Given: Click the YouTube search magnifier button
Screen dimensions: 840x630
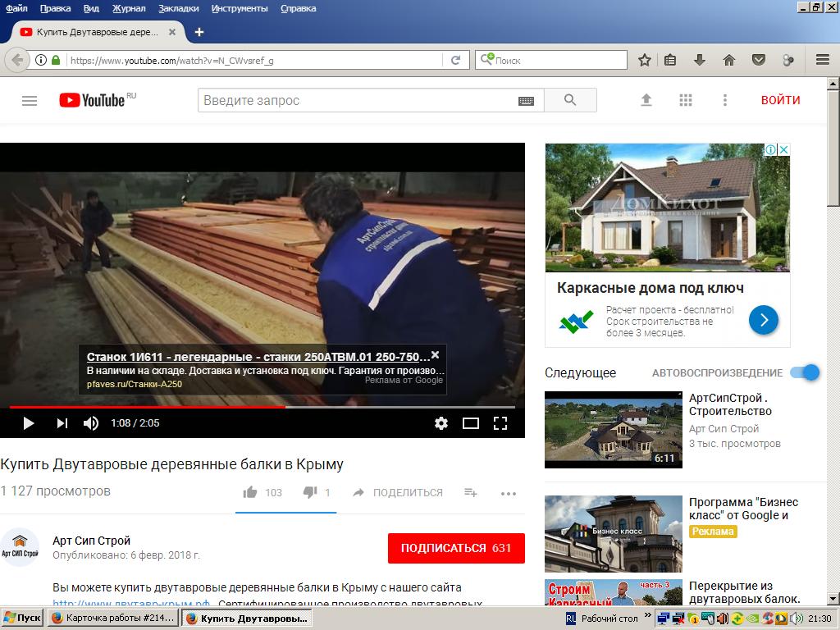Looking at the screenshot, I should [x=570, y=100].
